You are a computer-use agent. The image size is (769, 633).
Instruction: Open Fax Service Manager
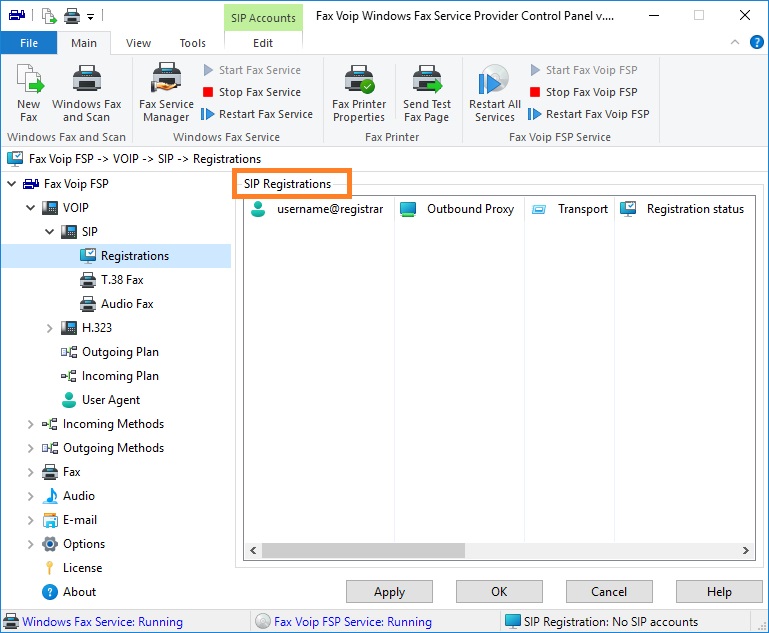click(x=166, y=93)
